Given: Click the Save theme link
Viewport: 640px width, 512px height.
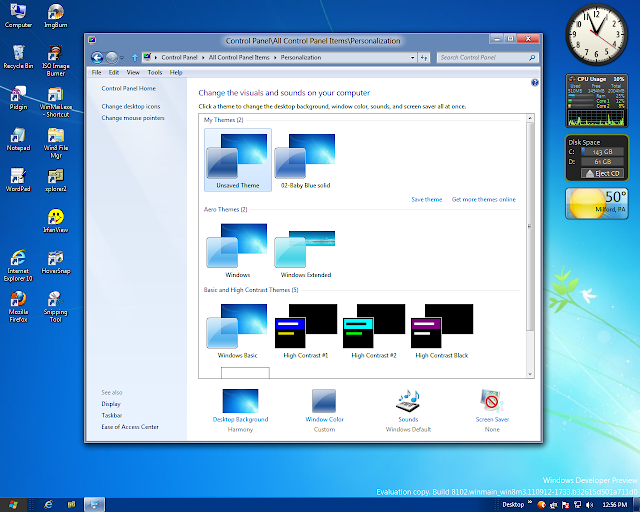Looking at the screenshot, I should pyautogui.click(x=427, y=199).
